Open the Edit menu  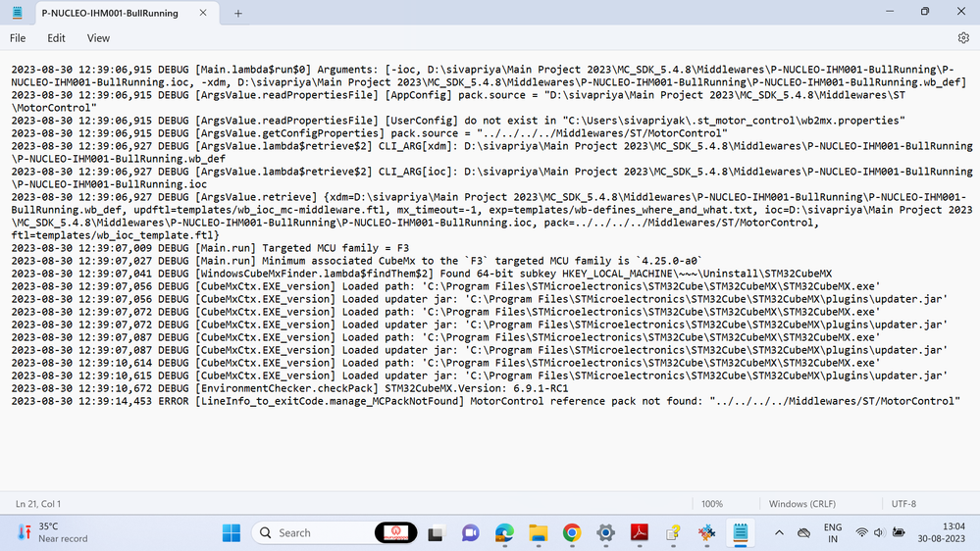(x=56, y=38)
